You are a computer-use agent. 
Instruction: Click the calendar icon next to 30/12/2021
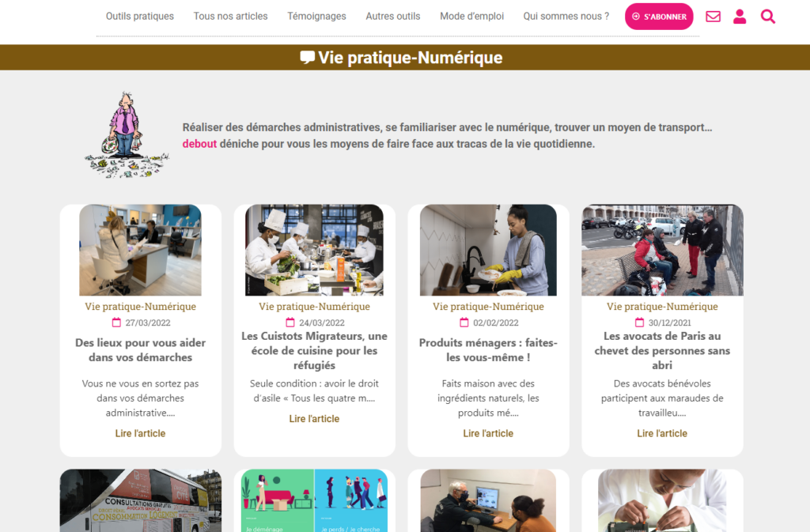639,323
